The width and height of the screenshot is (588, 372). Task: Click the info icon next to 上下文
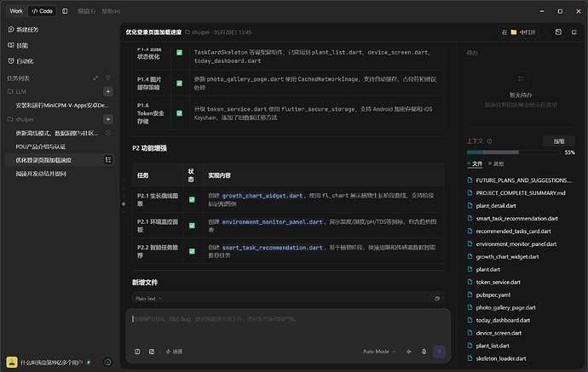pyautogui.click(x=489, y=141)
